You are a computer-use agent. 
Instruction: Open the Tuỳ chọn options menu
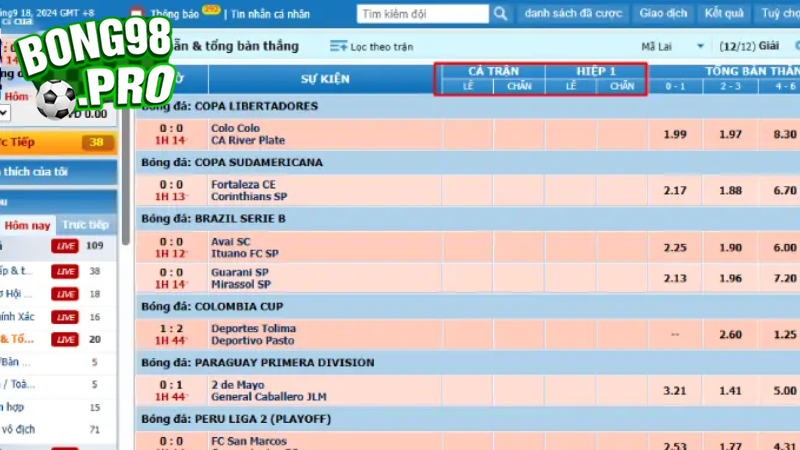780,14
